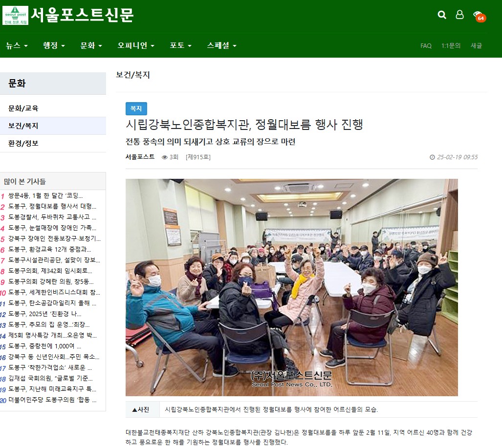Screen dimensions: 502x448
Task: Expand the 뉴스 dropdown menu
Action: click(17, 45)
